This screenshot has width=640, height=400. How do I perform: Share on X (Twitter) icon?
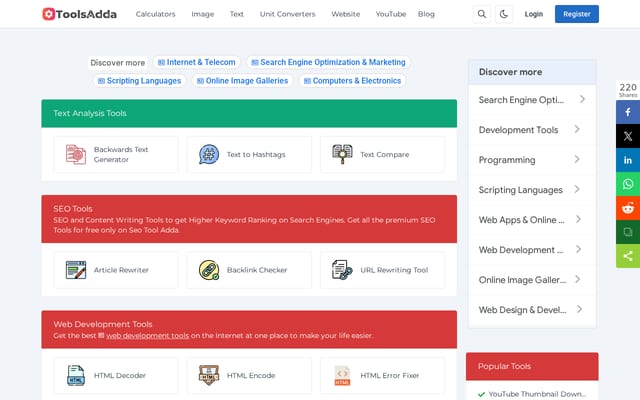click(628, 136)
